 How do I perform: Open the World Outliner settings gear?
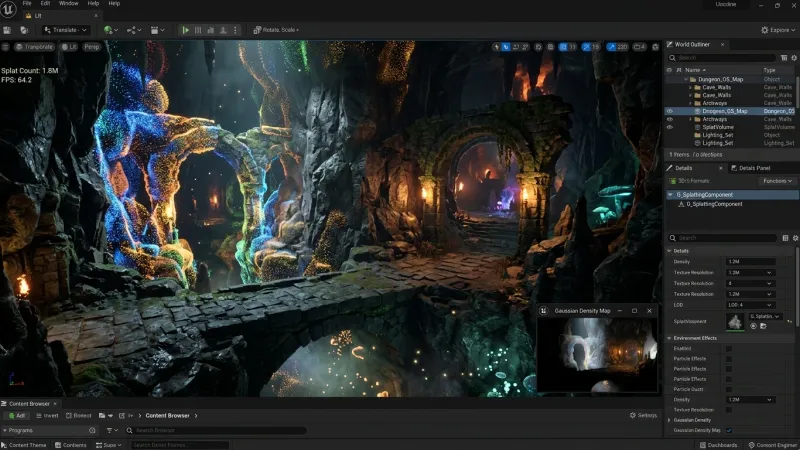[x=794, y=58]
